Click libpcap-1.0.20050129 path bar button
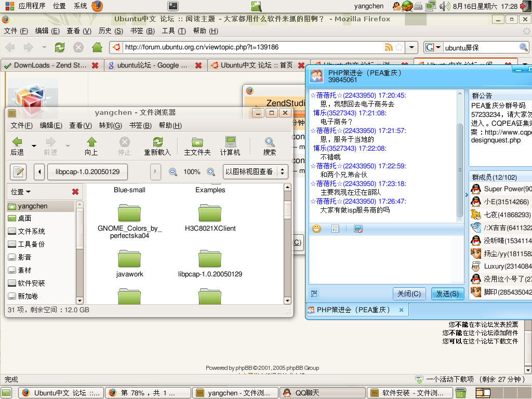 pyautogui.click(x=87, y=171)
